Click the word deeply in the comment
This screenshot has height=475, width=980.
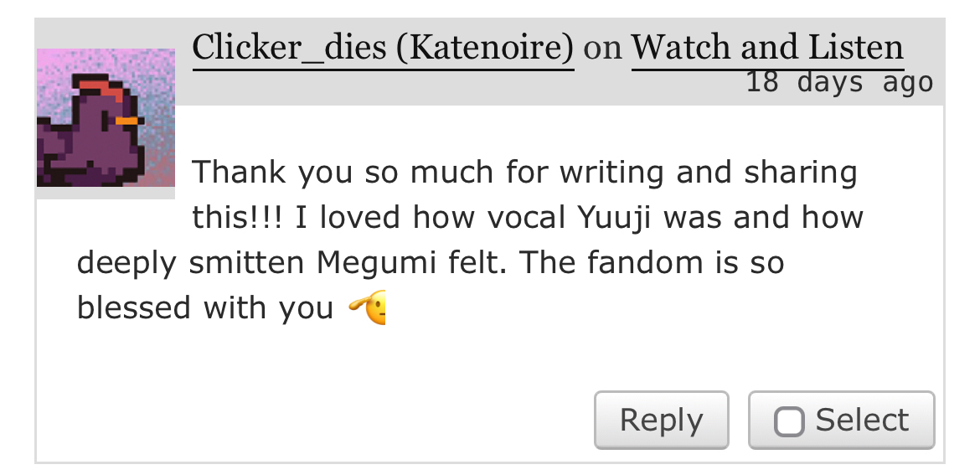point(126,263)
